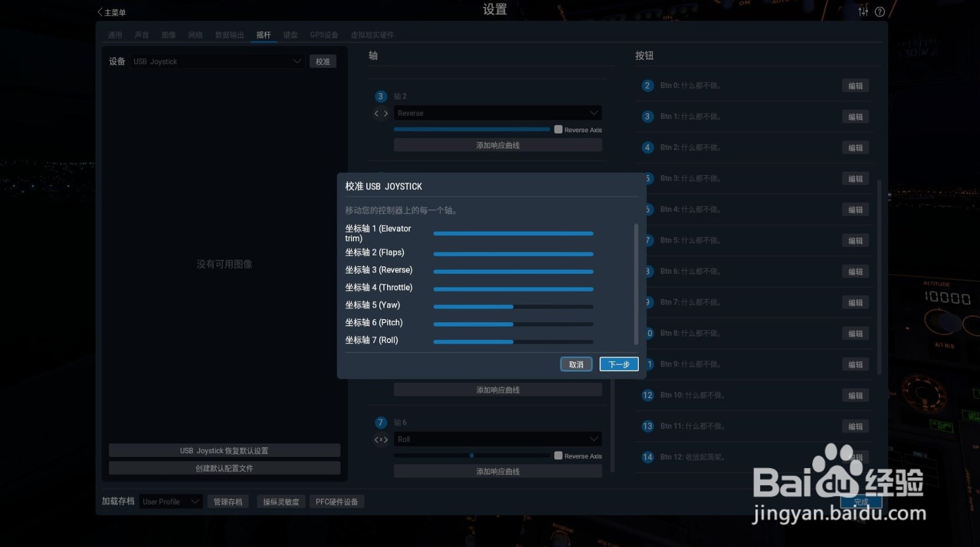
Task: Edit button Btn 9 assignment
Action: coord(855,364)
